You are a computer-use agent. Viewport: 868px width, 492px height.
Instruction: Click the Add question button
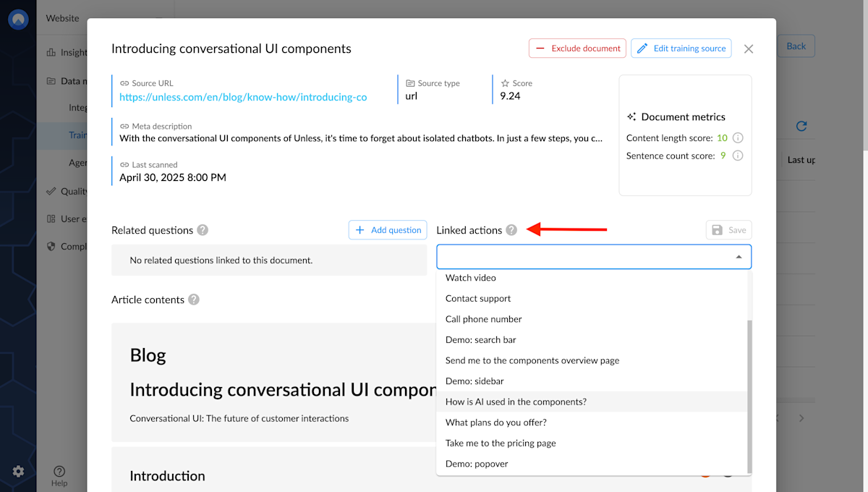tap(388, 230)
